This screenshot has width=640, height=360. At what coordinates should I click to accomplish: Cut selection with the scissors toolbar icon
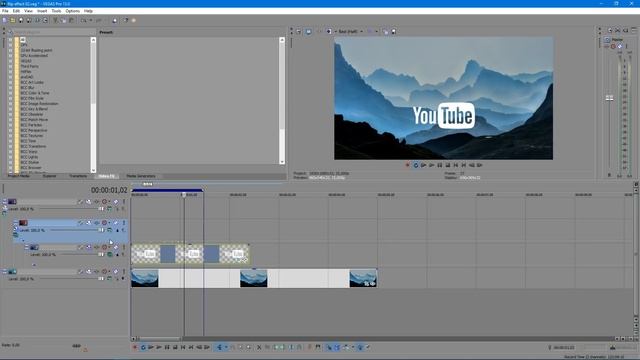56,20
